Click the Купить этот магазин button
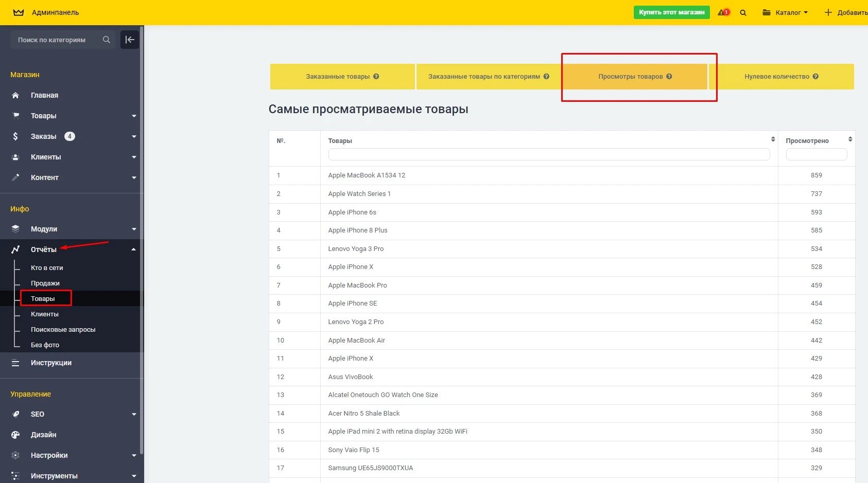Screen dimensions: 868x483 click(x=671, y=12)
